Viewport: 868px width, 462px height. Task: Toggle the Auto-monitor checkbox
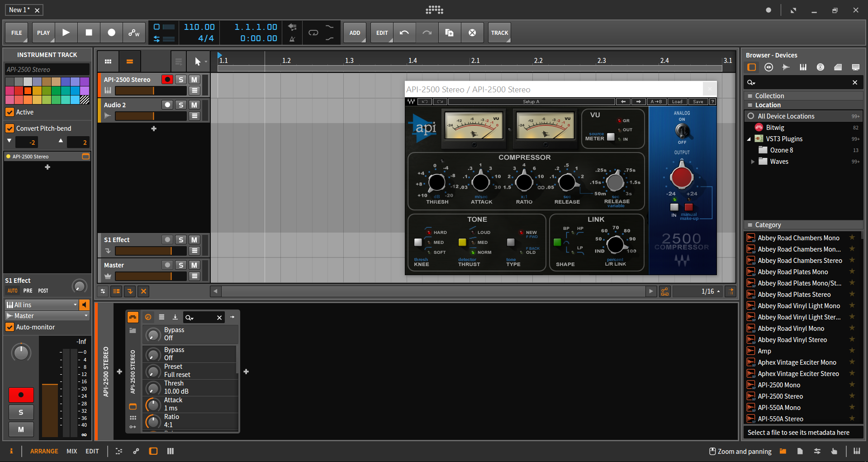click(9, 327)
